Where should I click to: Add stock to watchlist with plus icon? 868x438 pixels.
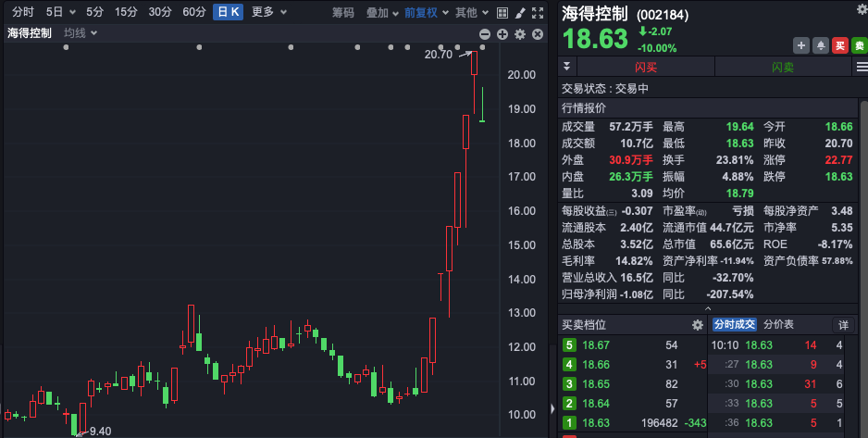click(801, 45)
